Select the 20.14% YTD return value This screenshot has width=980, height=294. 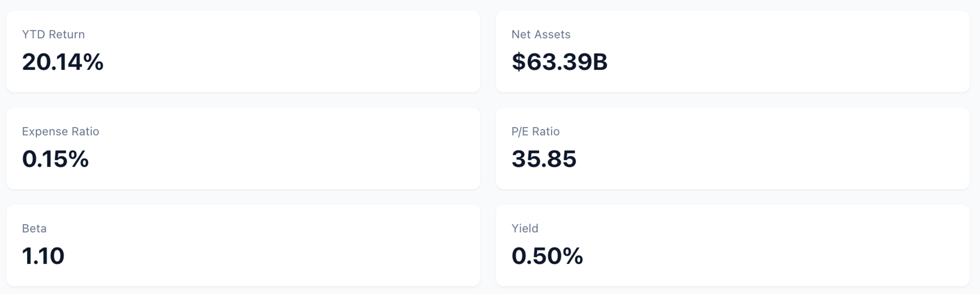click(63, 62)
